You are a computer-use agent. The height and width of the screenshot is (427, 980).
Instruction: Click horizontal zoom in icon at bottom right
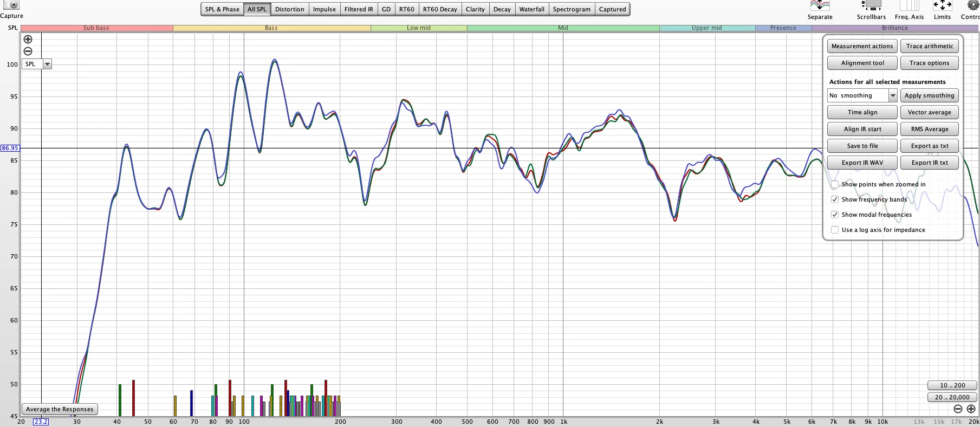(x=971, y=409)
